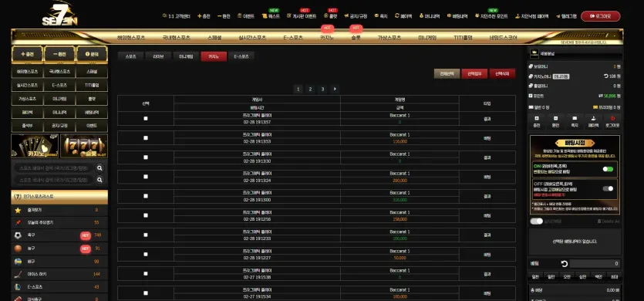Open 페이백 in the header
The height and width of the screenshot is (301, 644).
pos(403,16)
